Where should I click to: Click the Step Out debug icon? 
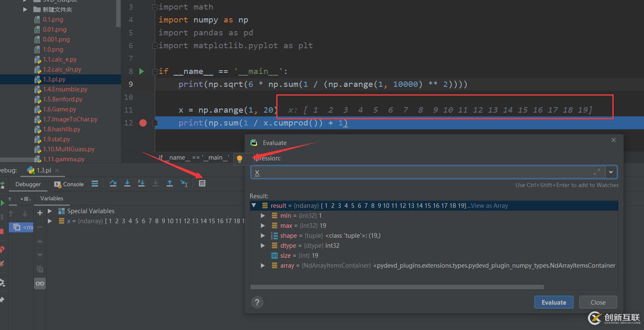click(170, 183)
